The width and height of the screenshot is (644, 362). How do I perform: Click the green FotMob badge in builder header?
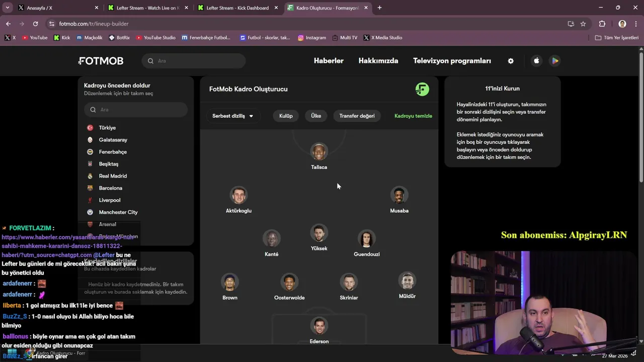pyautogui.click(x=422, y=89)
